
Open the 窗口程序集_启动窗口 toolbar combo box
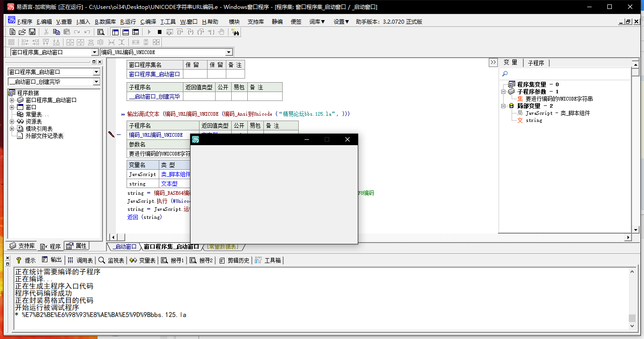[x=94, y=52]
